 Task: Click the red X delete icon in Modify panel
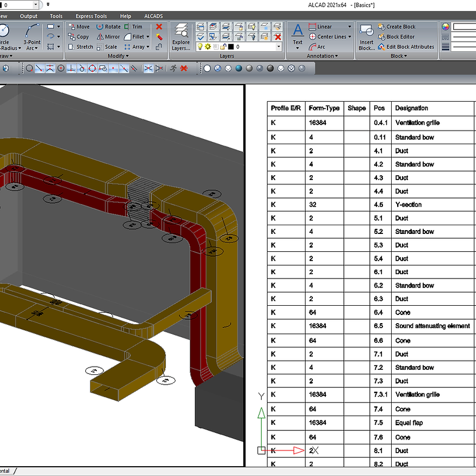pos(159,27)
